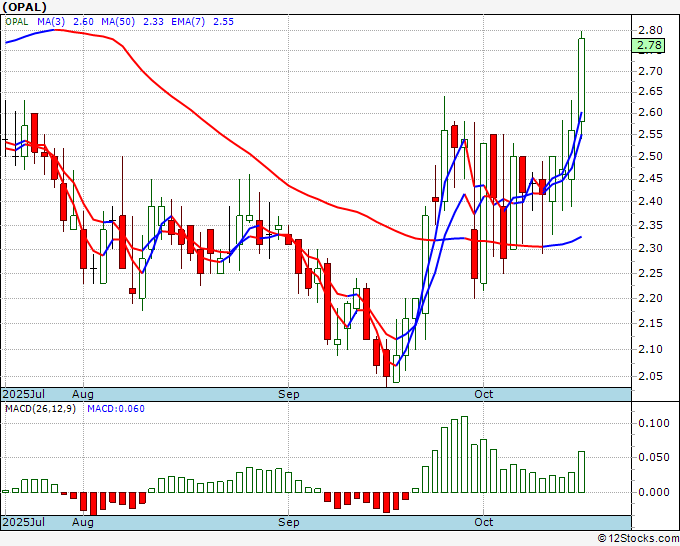The height and width of the screenshot is (546, 680).
Task: Click the 12Stocks.com copyright link
Action: click(x=638, y=539)
